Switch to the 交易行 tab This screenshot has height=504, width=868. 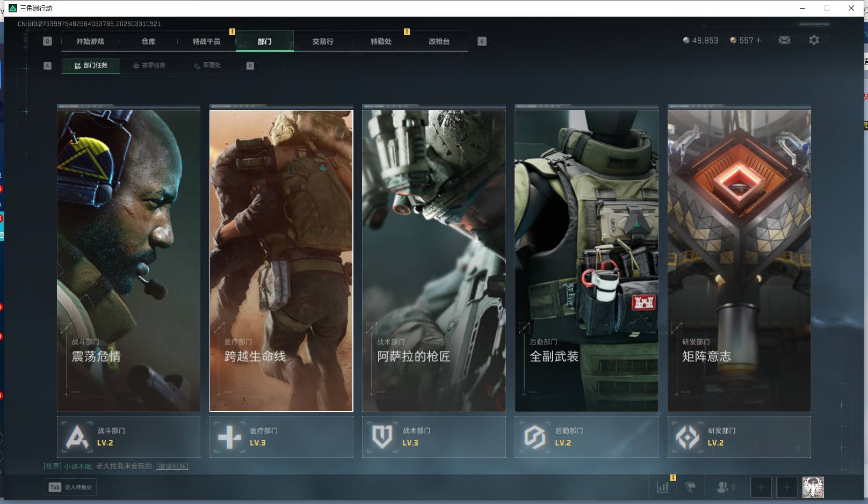click(323, 41)
